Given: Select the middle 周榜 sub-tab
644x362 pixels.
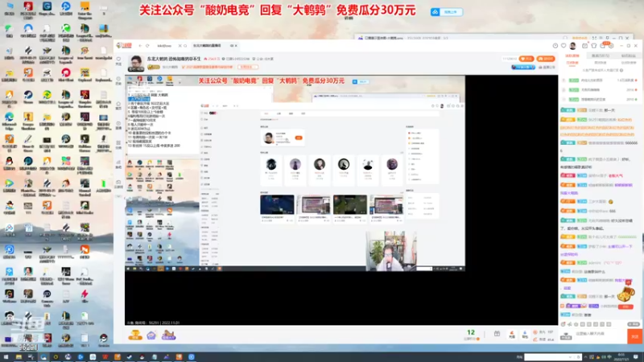Looking at the screenshot, I should pos(600,63).
